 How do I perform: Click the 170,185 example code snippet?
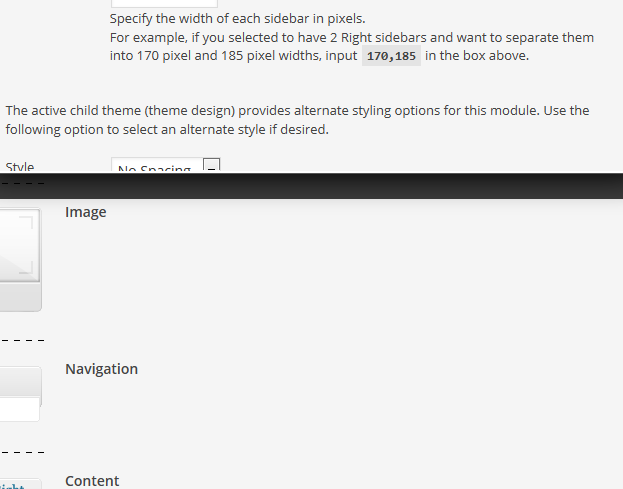(x=391, y=56)
